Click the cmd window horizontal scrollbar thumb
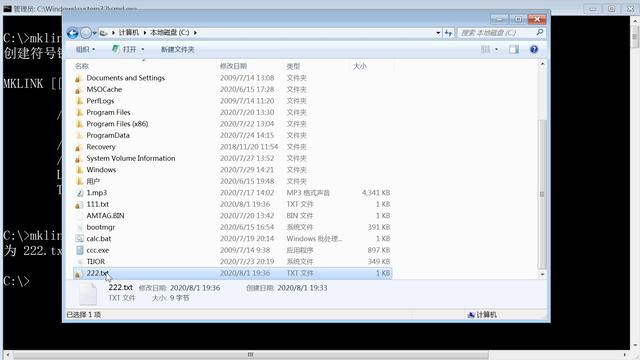 [250, 355]
